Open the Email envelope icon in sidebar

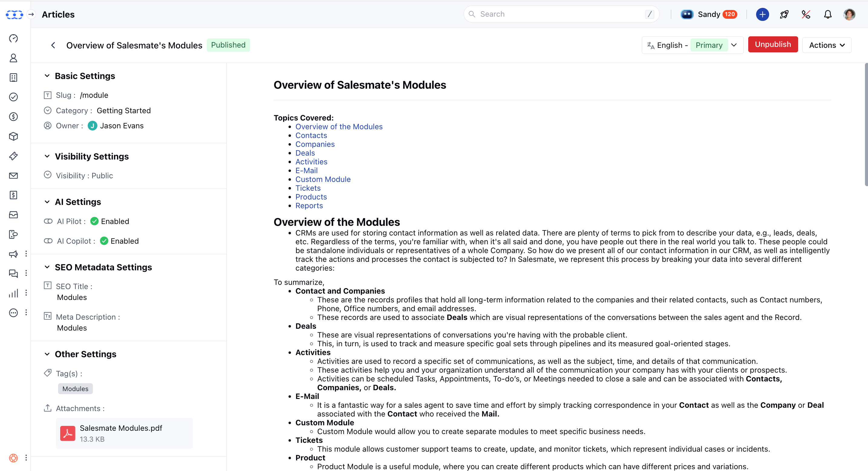tap(14, 175)
